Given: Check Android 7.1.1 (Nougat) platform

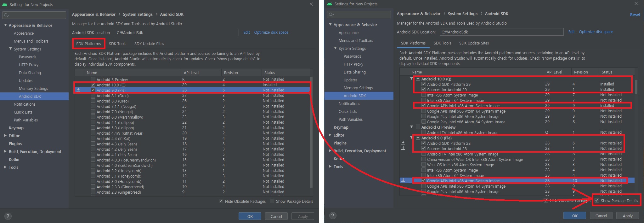Looking at the screenshot, I should 93,106.
